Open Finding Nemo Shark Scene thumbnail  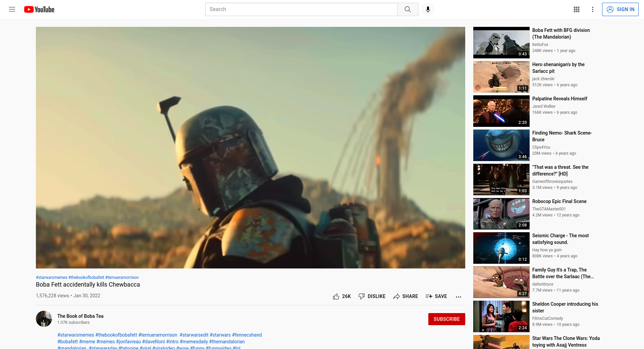tap(501, 145)
